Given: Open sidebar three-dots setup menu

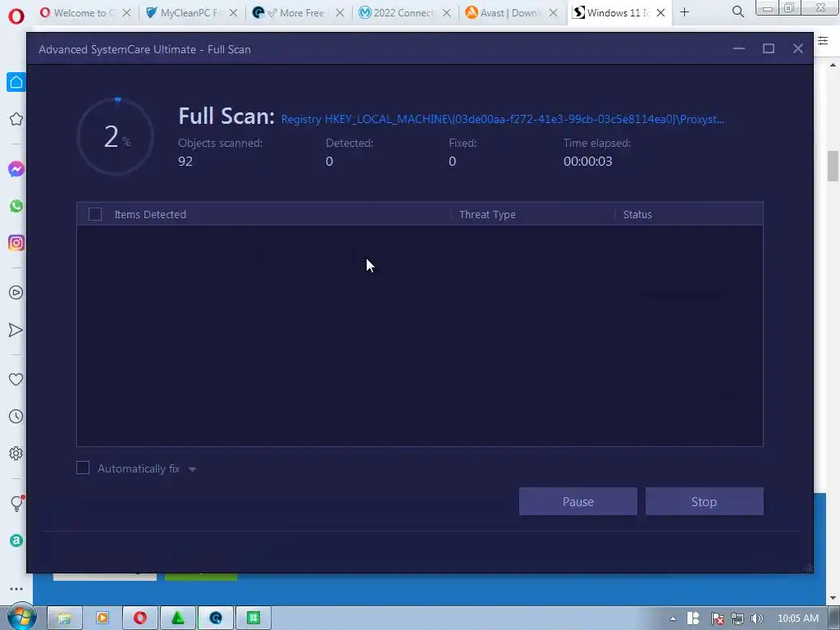Looking at the screenshot, I should coord(16,589).
